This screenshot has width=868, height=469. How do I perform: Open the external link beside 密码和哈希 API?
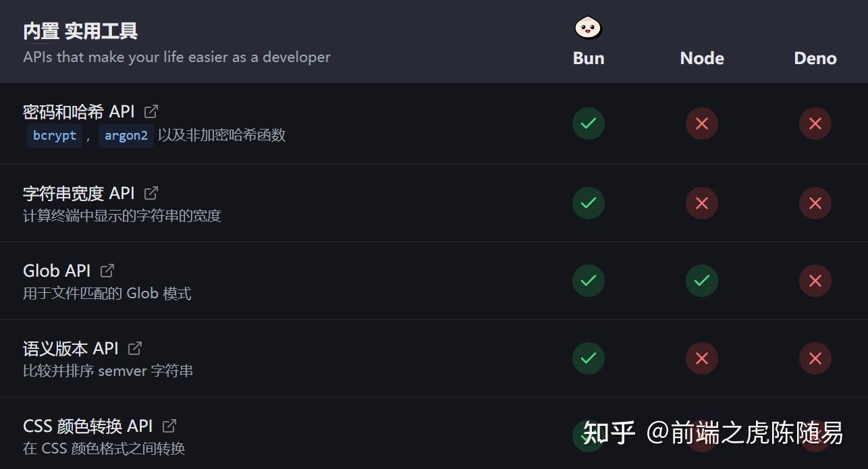[151, 110]
